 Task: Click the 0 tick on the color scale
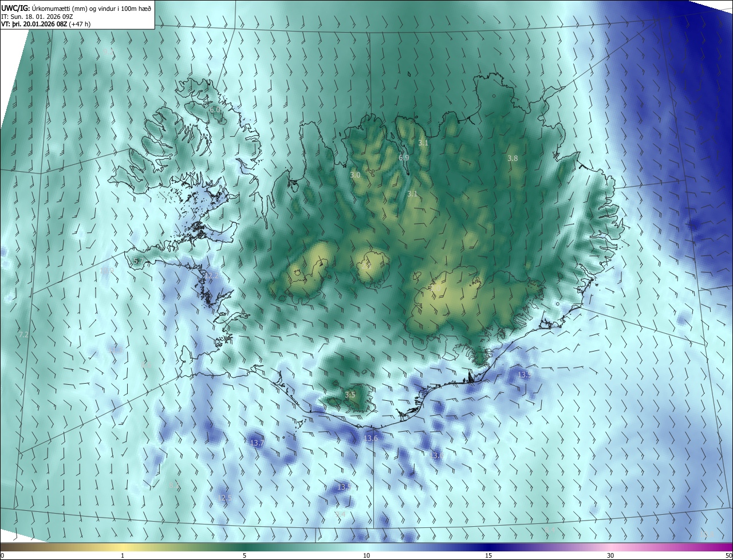(2, 555)
